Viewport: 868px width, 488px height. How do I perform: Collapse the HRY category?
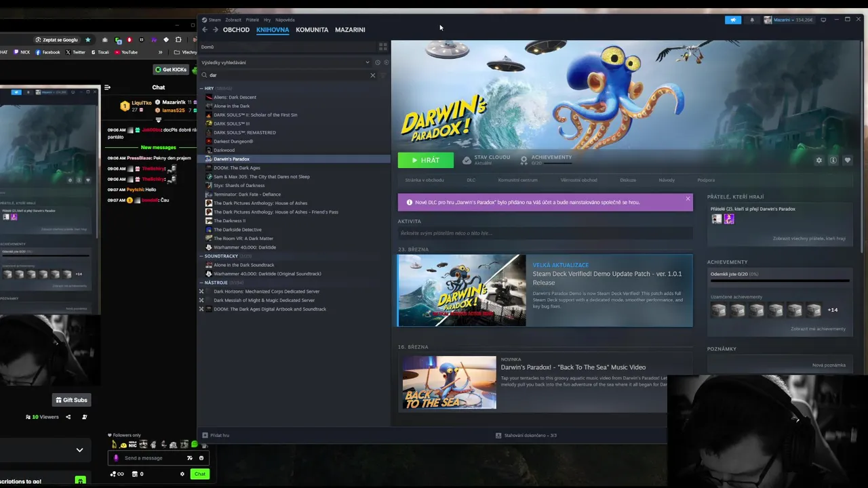pyautogui.click(x=202, y=88)
